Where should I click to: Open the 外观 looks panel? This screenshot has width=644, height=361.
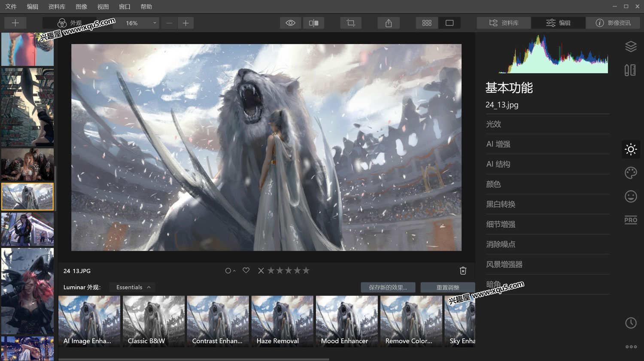pos(70,23)
